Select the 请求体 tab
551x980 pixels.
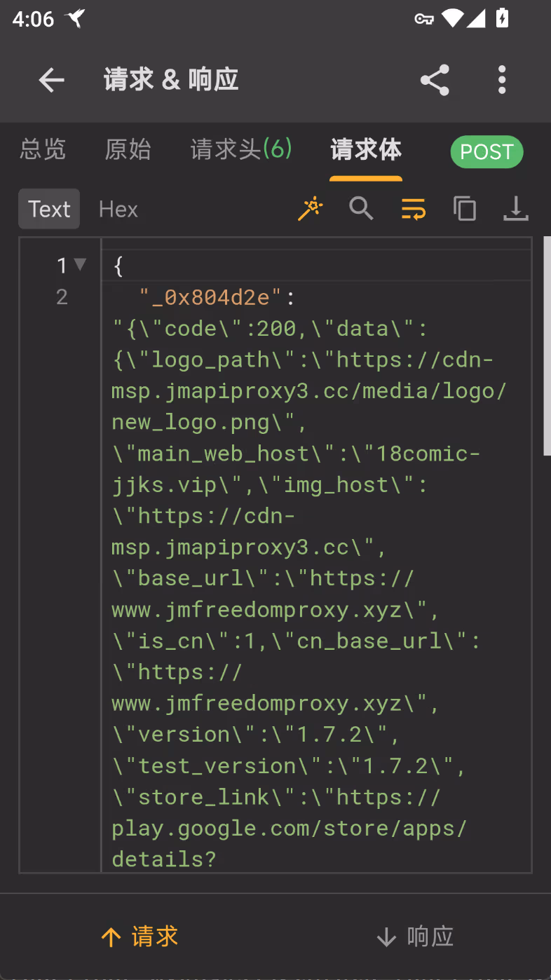tap(366, 149)
